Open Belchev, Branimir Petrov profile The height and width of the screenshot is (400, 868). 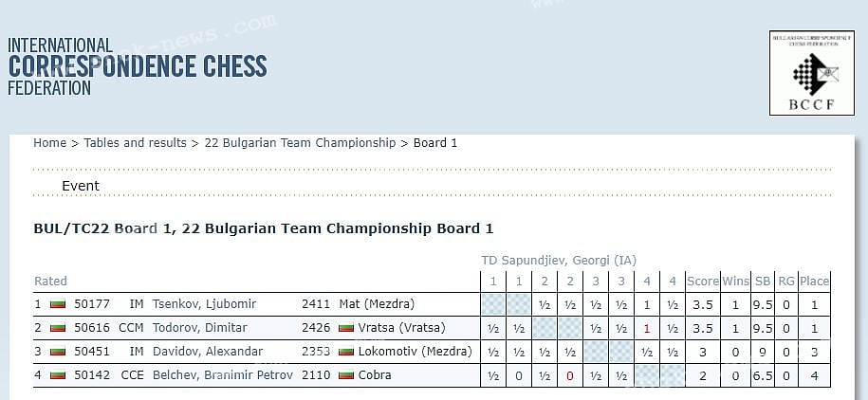[223, 375]
